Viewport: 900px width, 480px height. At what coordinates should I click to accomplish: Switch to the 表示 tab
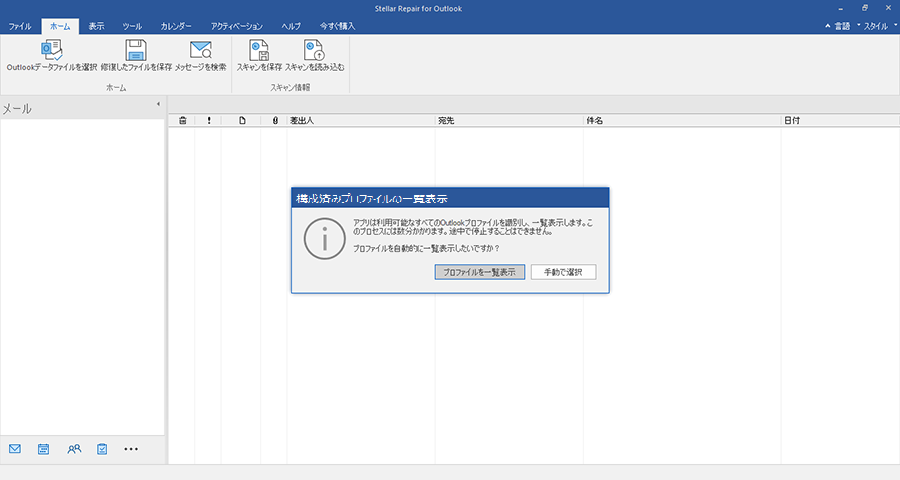pyautogui.click(x=96, y=26)
